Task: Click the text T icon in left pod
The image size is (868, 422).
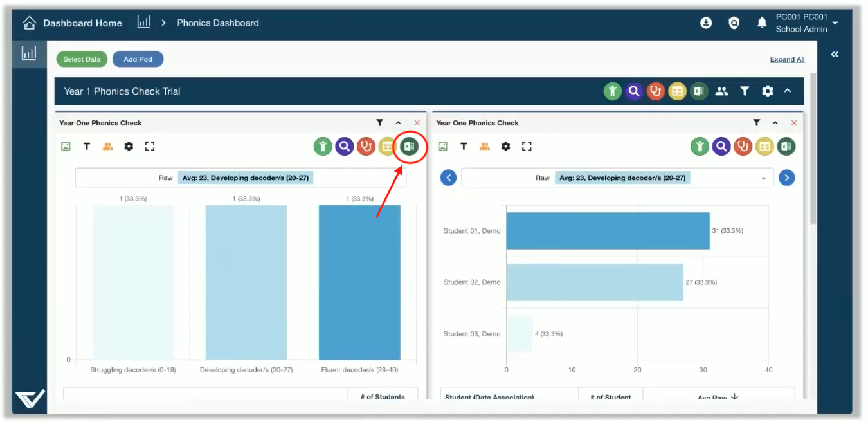Action: 86,147
